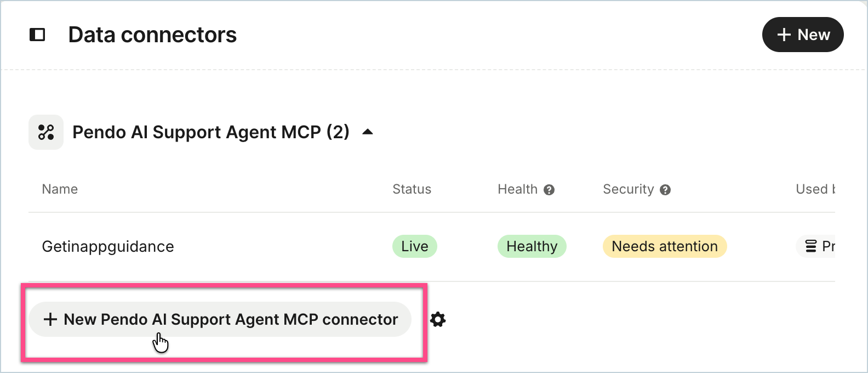
Task: Expand or collapse via Pendo AI Support Agent MCP (2) heading
Action: 211,132
